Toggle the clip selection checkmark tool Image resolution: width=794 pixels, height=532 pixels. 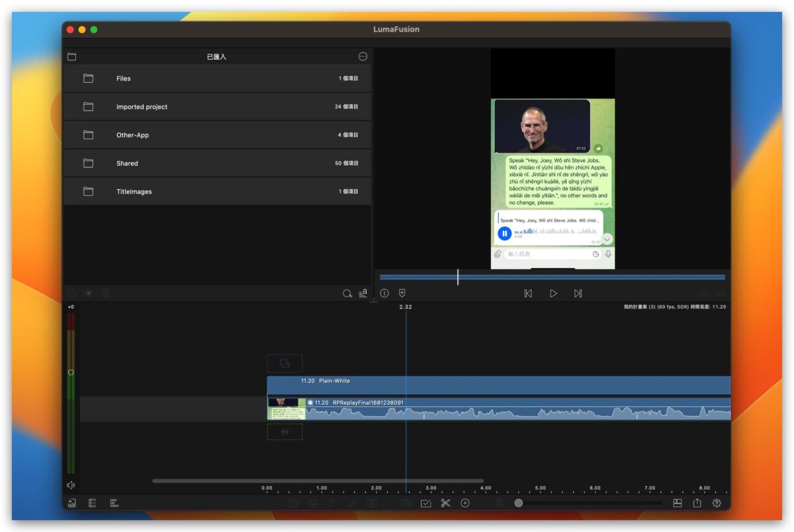(x=425, y=503)
